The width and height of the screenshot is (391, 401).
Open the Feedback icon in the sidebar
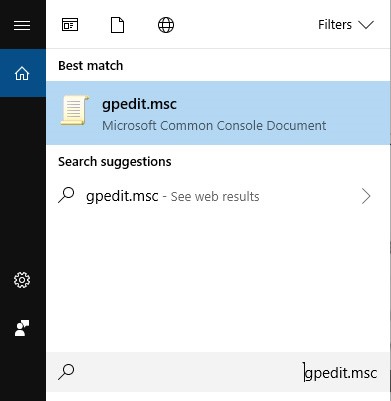(x=22, y=328)
